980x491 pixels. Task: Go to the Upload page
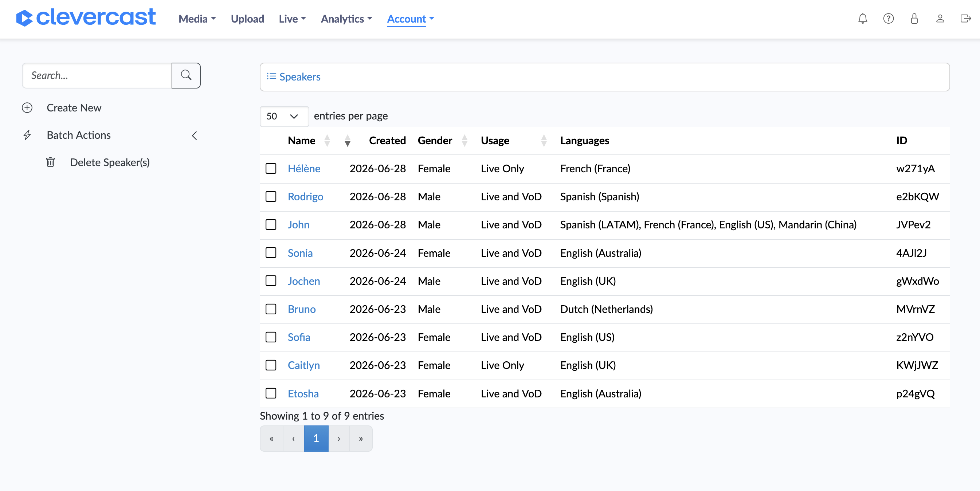247,19
